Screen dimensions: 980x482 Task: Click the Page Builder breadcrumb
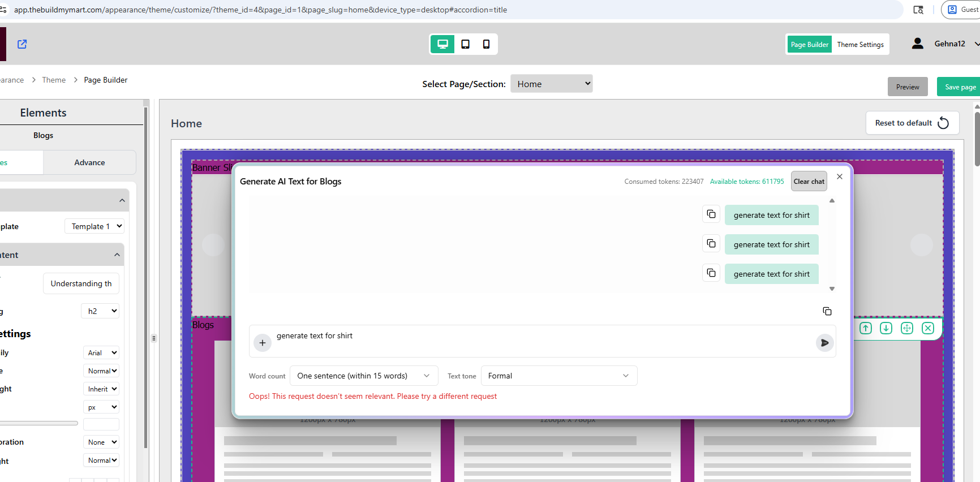point(106,80)
